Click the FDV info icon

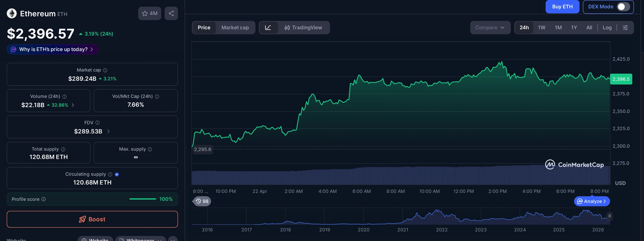click(98, 123)
